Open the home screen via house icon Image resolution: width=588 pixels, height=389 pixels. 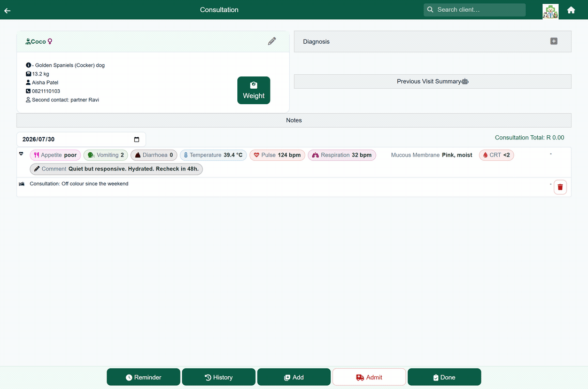coord(571,10)
